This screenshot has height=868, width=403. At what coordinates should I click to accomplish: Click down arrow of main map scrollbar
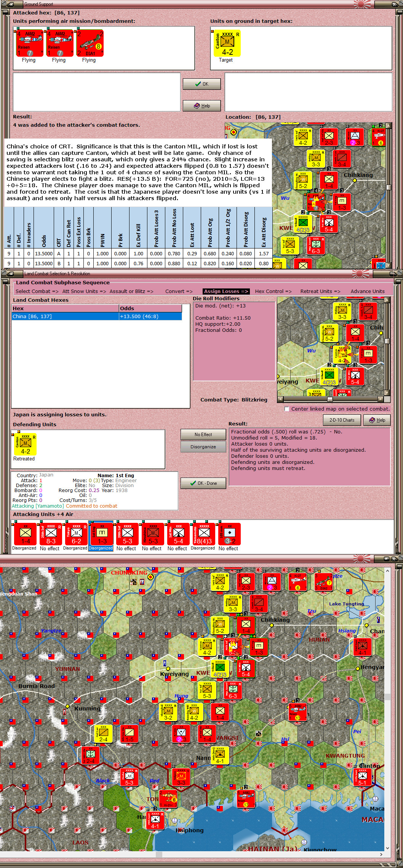(387, 848)
